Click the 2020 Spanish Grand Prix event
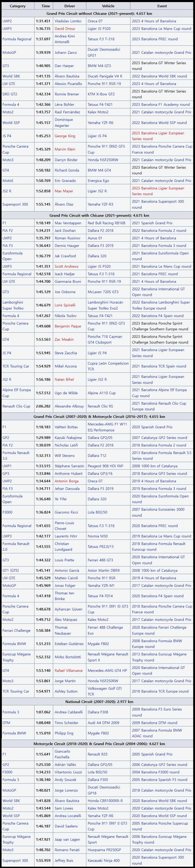This screenshot has width=195, height=868. point(152,427)
